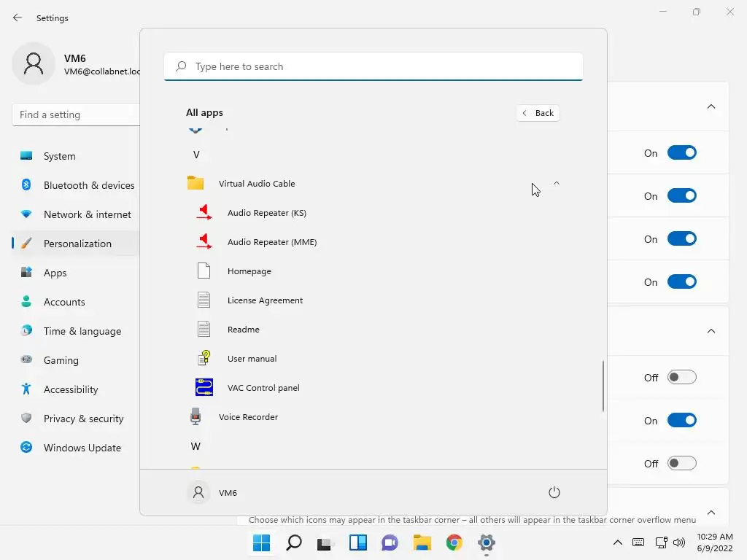
Task: Click the power button icon
Action: [x=554, y=492]
